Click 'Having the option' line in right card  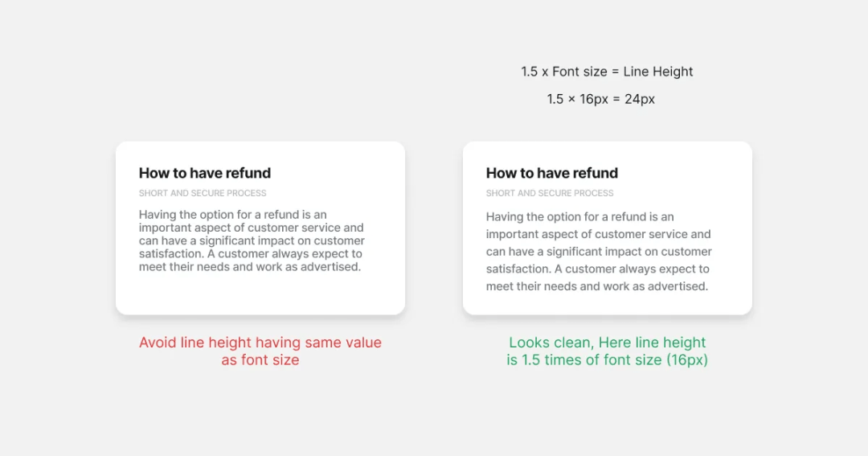pyautogui.click(x=579, y=216)
